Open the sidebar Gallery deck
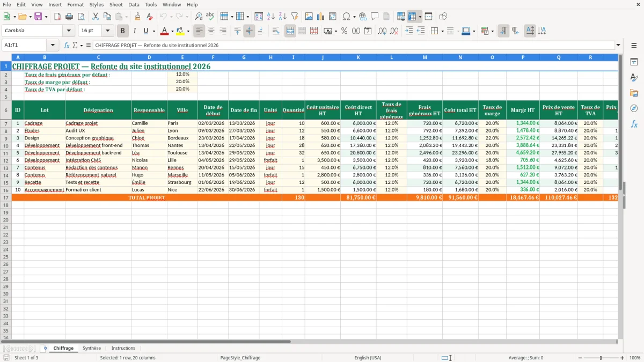 point(634,93)
